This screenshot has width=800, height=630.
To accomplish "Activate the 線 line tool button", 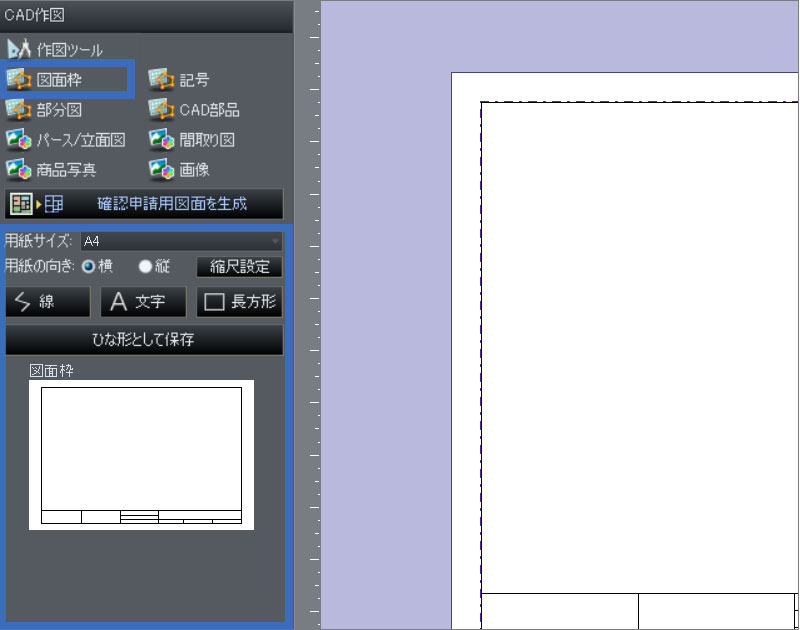I will click(47, 301).
